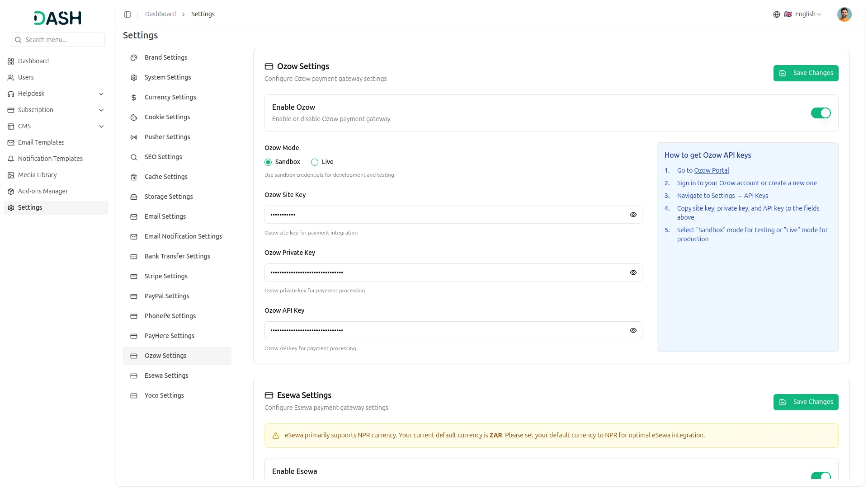Click the PayPal Settings card icon
This screenshot has width=868, height=488.
(x=134, y=296)
